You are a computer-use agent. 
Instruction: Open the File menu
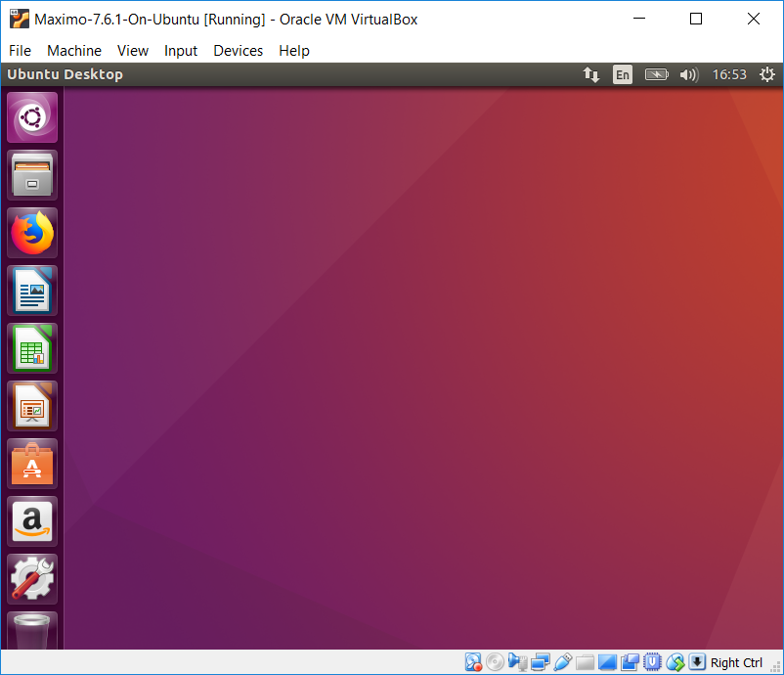coord(20,51)
